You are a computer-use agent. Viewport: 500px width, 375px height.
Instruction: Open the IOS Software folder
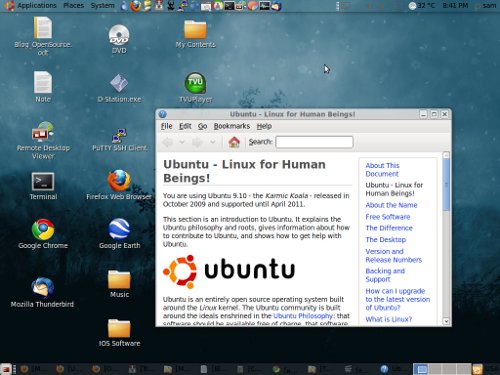[119, 333]
